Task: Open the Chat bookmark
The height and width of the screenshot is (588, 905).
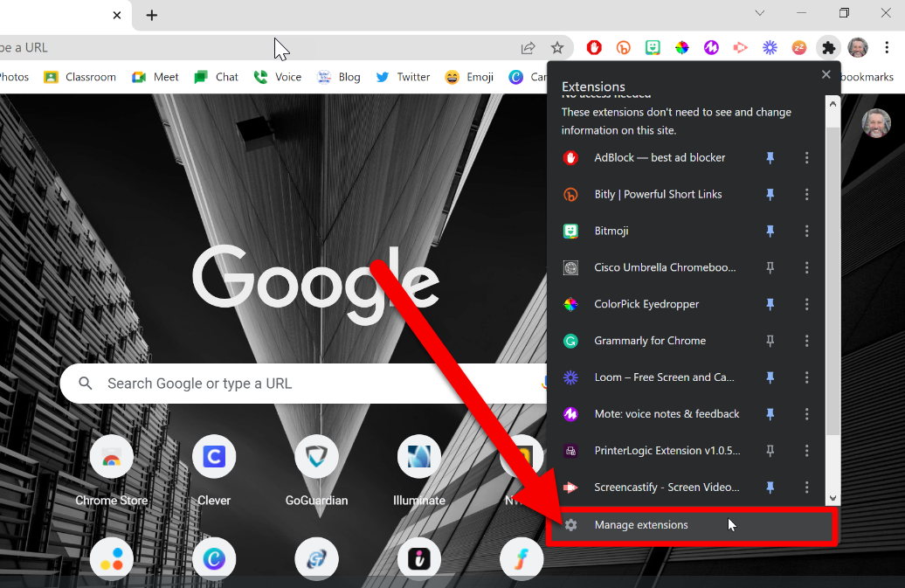Action: 217,77
